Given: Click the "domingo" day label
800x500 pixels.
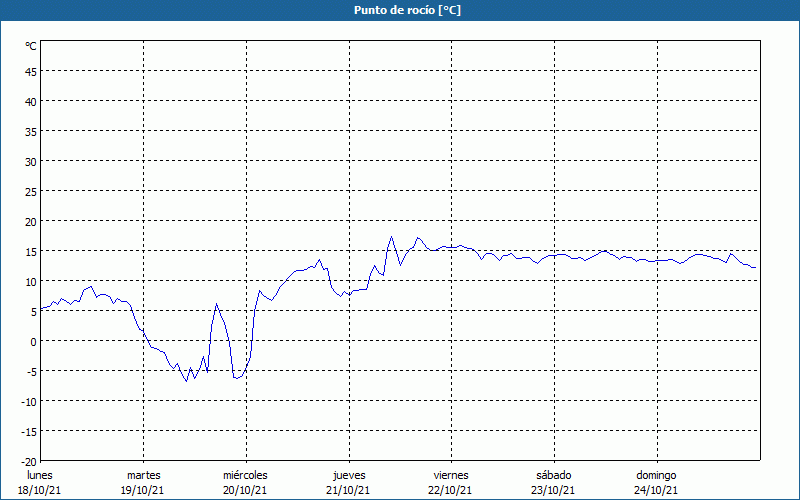Looking at the screenshot, I should pyautogui.click(x=656, y=475).
